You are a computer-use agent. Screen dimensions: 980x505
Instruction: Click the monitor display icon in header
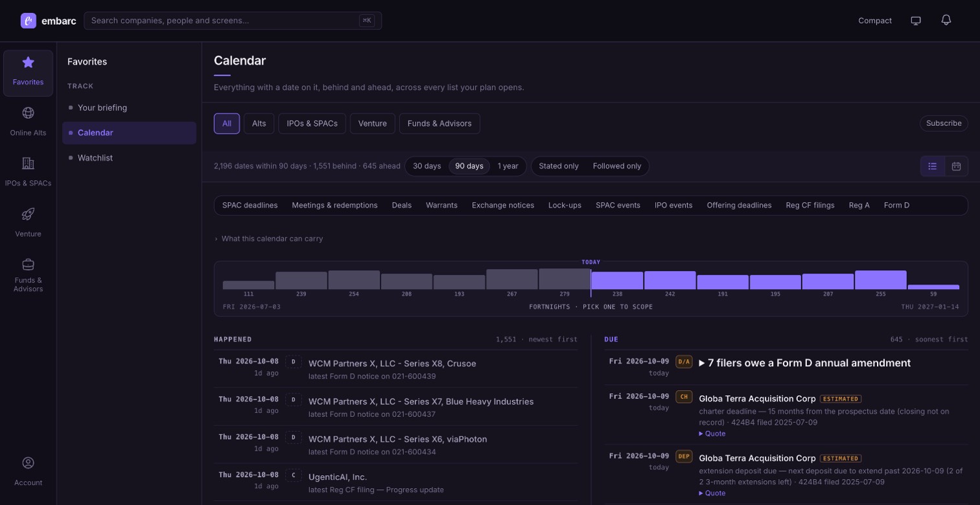point(916,21)
